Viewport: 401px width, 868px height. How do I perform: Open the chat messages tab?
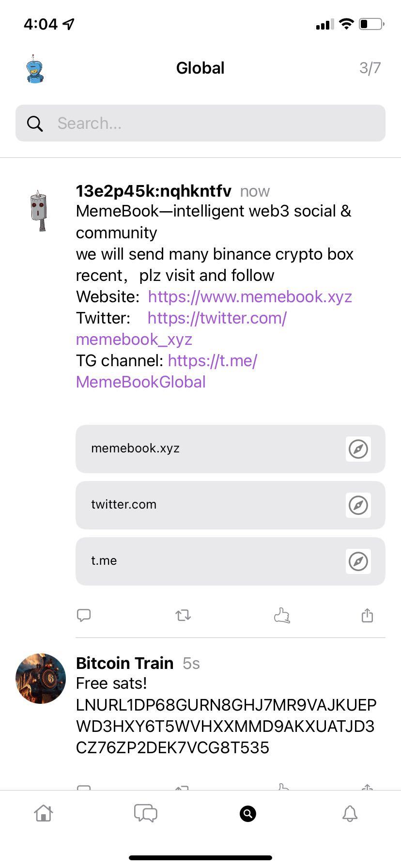(x=145, y=813)
